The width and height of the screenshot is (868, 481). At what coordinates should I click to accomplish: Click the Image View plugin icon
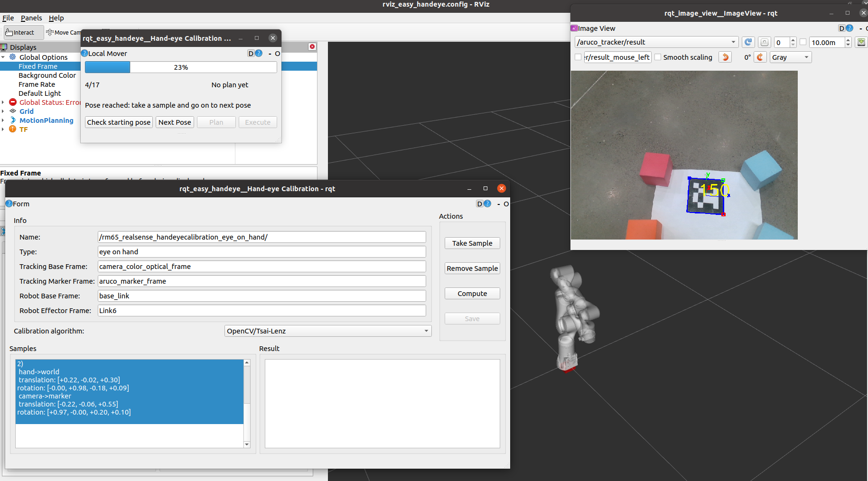pyautogui.click(x=574, y=28)
